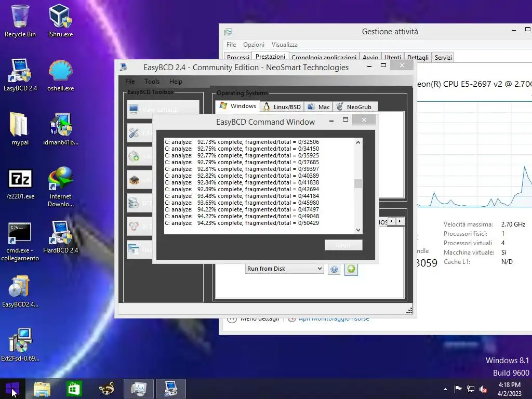Viewport: 532px width, 399px height.
Task: Open the Recycle Bin desktop icon
Action: click(x=20, y=21)
